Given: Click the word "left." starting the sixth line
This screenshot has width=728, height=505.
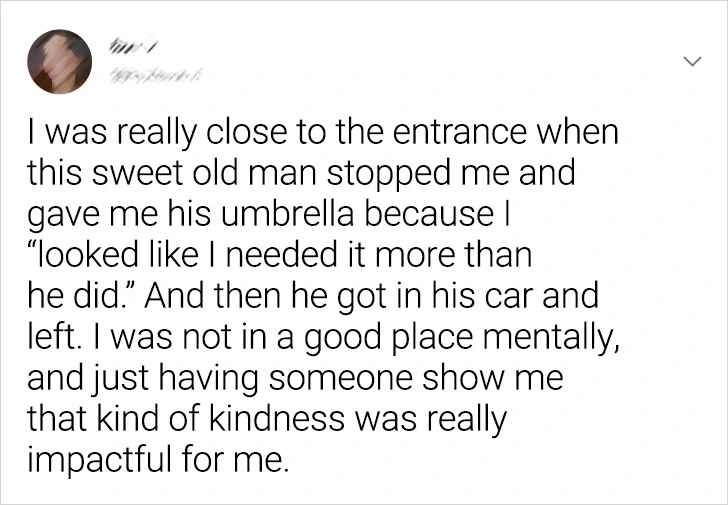Looking at the screenshot, I should click(x=50, y=337).
